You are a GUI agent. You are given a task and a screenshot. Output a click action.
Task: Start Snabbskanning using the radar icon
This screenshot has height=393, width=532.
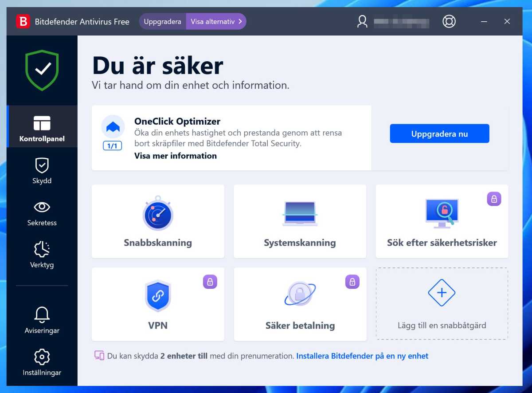coord(158,215)
